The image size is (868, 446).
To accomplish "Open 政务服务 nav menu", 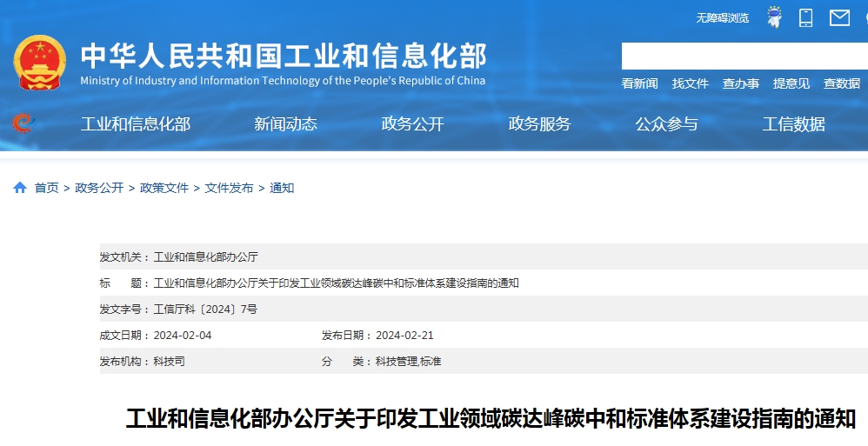I will coord(539,124).
